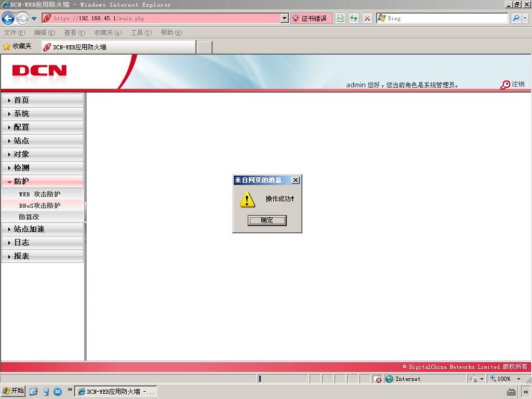Viewport: 532px width, 399px height.
Task: Click the warning icon in dialog
Action: [x=247, y=199]
